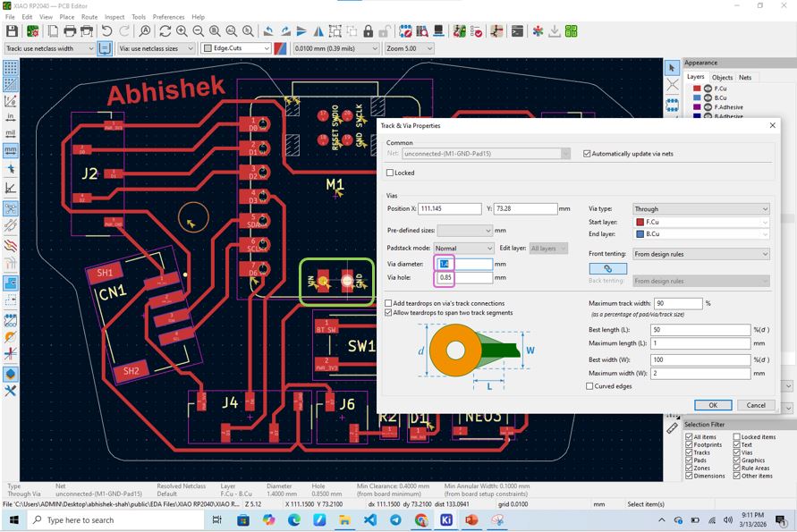Open the Telegram icon in taskbar
The image size is (797, 532).
point(395,520)
